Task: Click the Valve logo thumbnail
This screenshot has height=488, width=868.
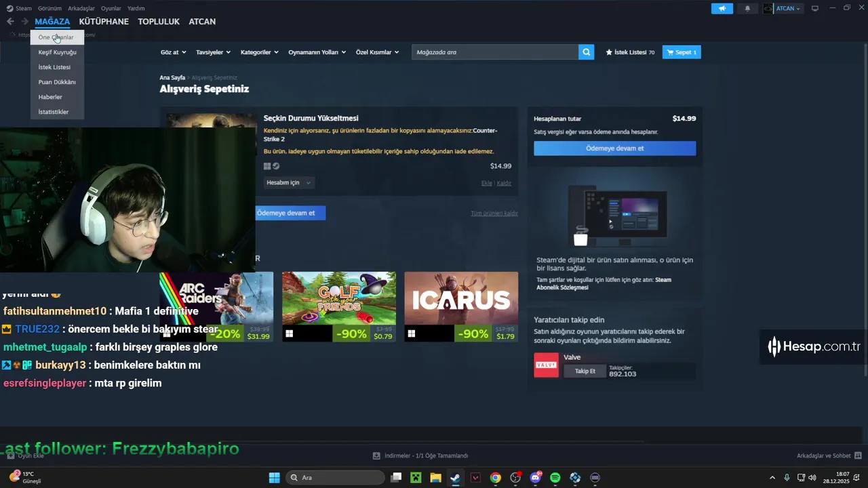Action: pyautogui.click(x=546, y=365)
